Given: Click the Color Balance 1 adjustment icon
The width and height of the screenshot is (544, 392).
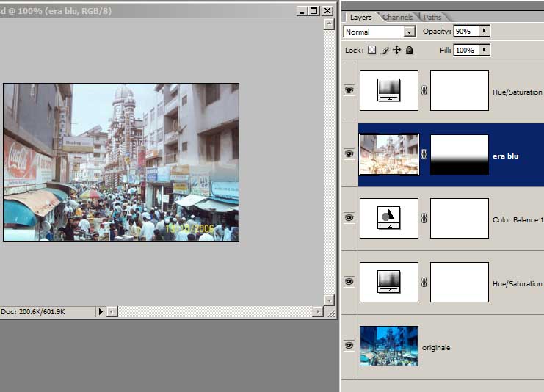Looking at the screenshot, I should [388, 218].
